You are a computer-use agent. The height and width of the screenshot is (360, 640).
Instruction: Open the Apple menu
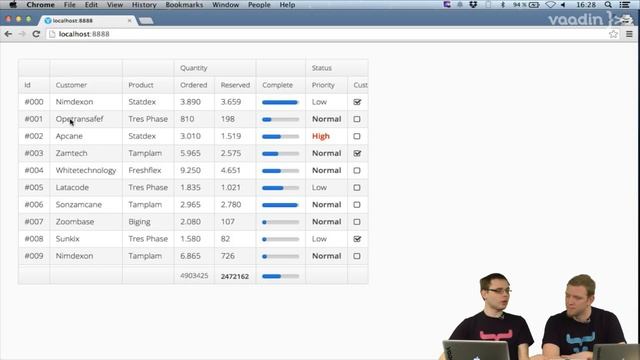point(13,5)
